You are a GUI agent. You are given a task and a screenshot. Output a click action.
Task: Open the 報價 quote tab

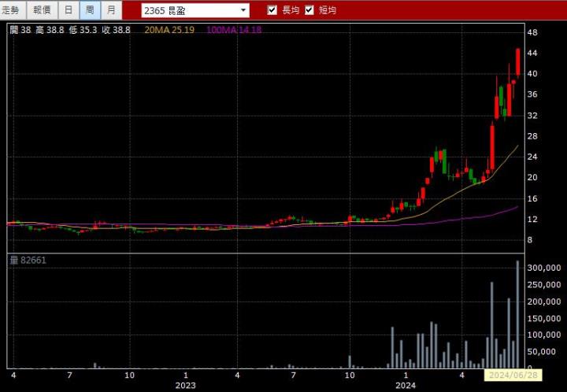pyautogui.click(x=42, y=10)
